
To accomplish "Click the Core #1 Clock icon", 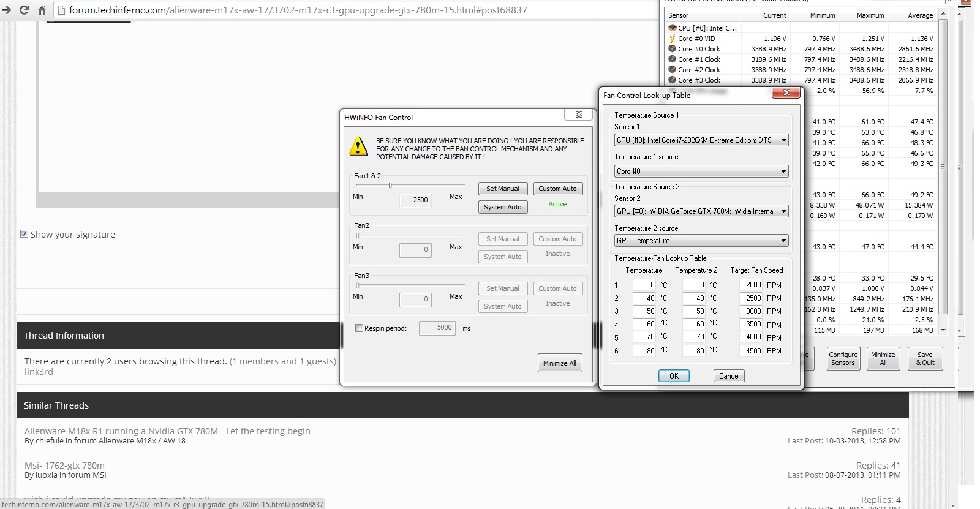I will pyautogui.click(x=673, y=59).
